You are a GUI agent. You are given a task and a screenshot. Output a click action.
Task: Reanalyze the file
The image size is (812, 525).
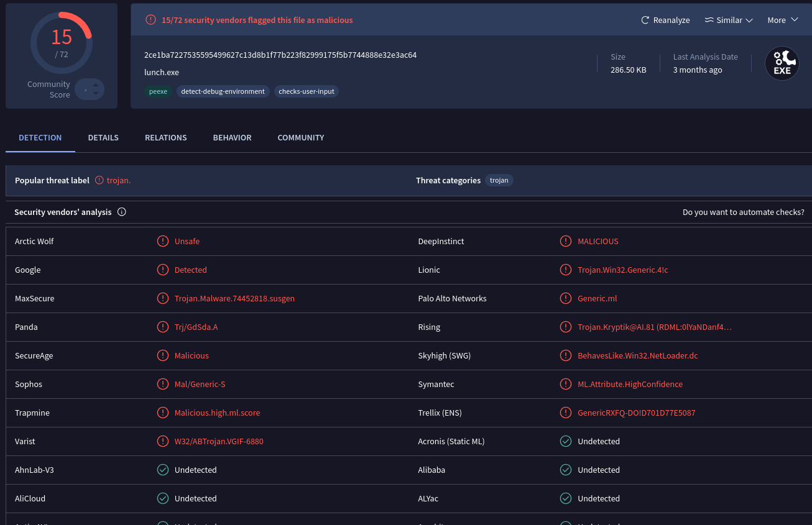[x=665, y=20]
